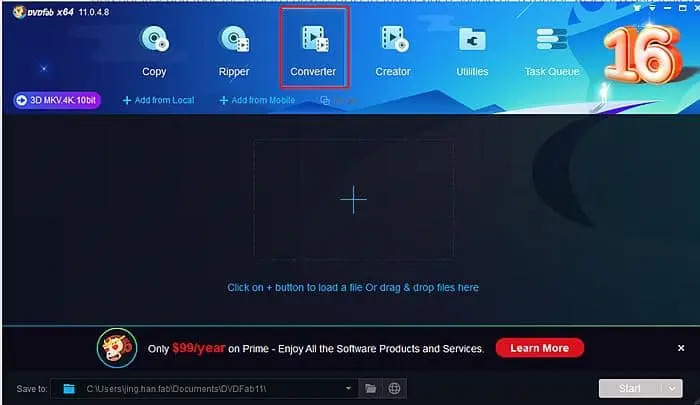
Task: Close the Prime promotion banner
Action: click(681, 348)
